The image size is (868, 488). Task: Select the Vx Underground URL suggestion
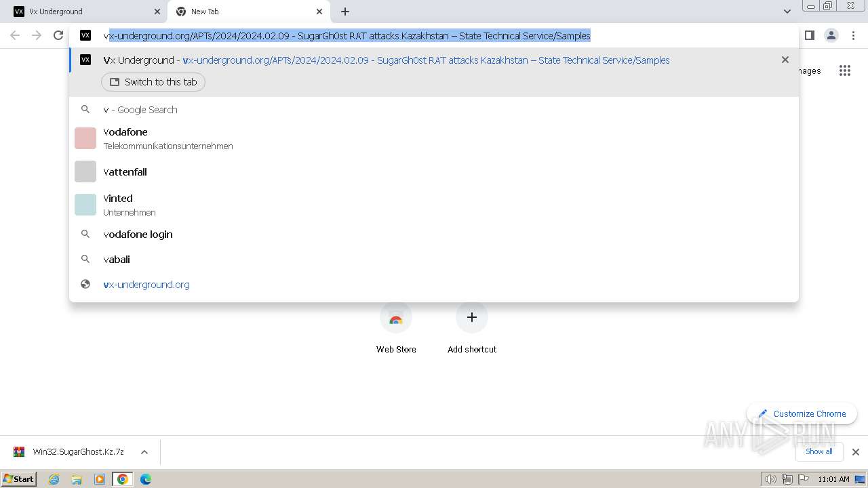[434, 60]
